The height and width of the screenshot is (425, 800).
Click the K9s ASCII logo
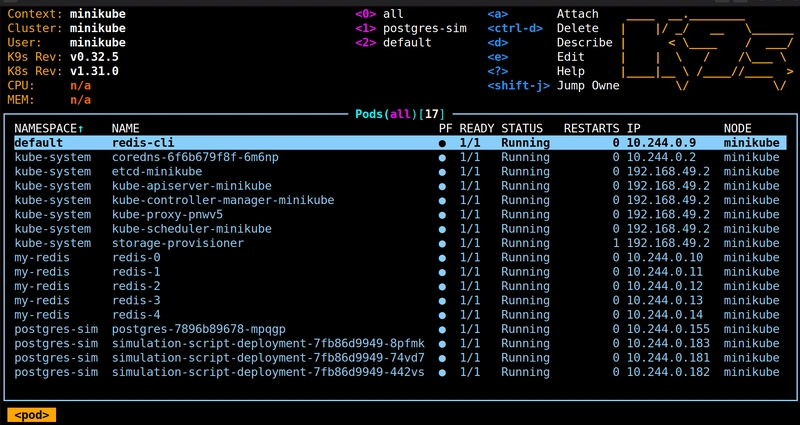[707, 53]
